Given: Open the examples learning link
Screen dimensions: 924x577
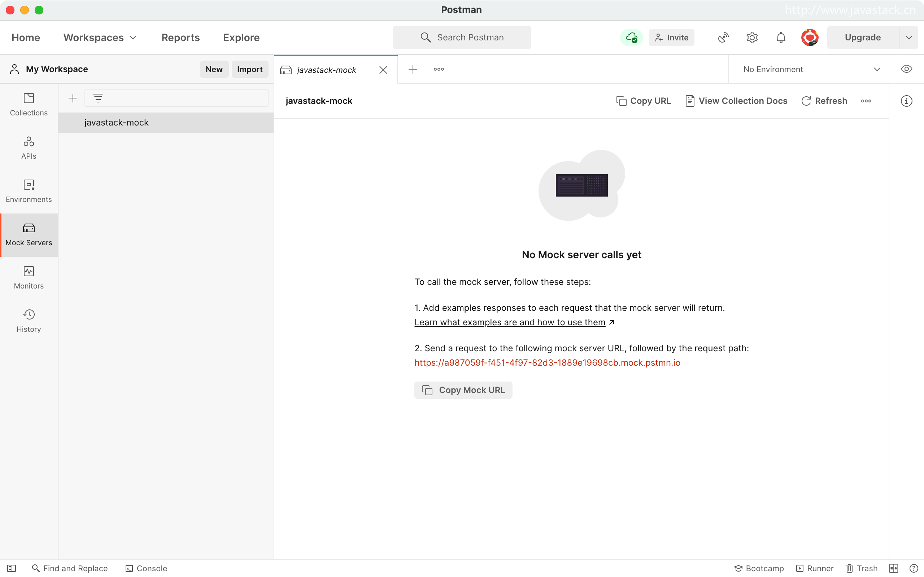Looking at the screenshot, I should point(510,322).
